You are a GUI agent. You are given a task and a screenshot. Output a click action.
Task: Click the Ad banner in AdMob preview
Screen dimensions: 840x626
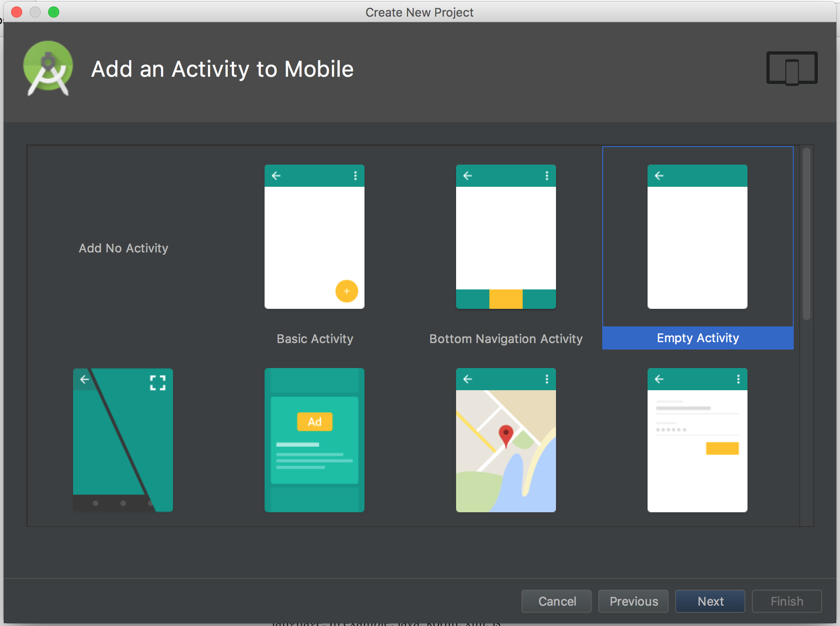(314, 421)
